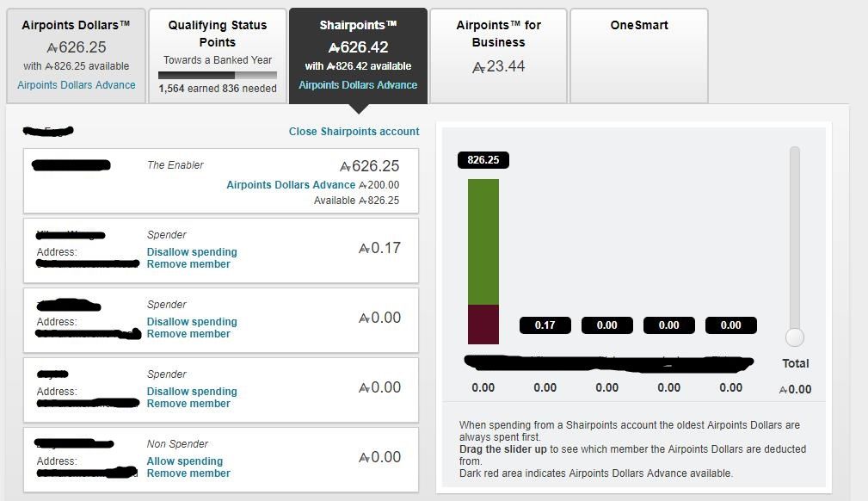
Task: Click the A0.17 member balance
Action: 379,248
